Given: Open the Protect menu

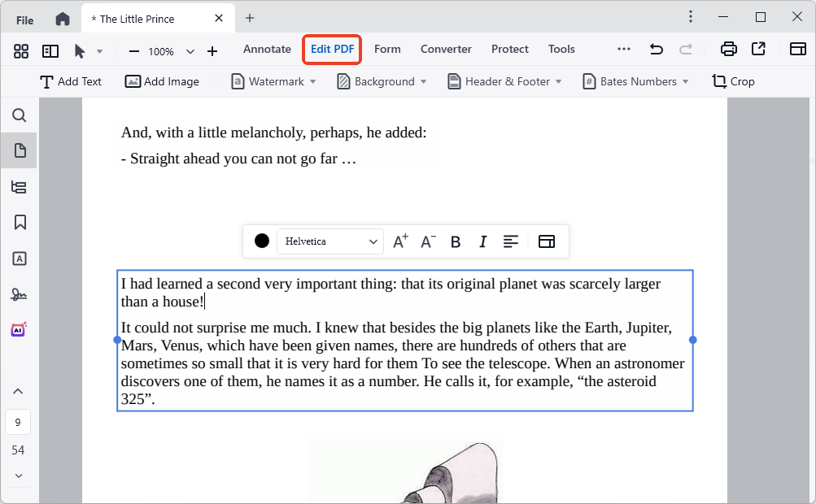Looking at the screenshot, I should click(509, 49).
